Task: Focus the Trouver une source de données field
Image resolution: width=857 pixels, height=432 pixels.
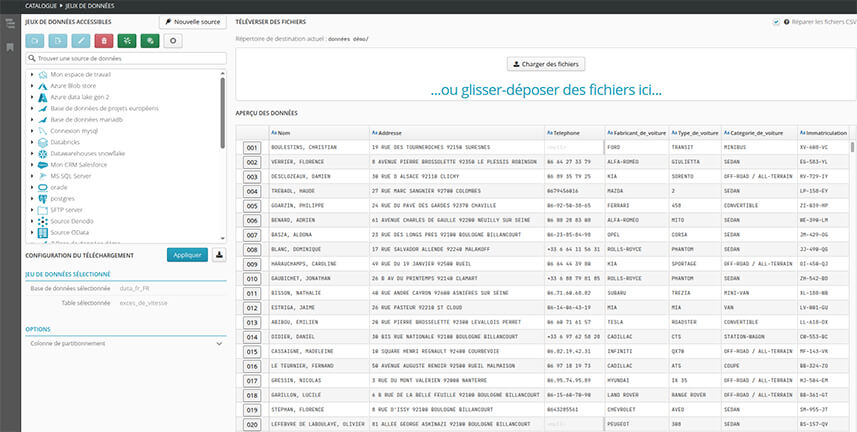Action: 125,59
